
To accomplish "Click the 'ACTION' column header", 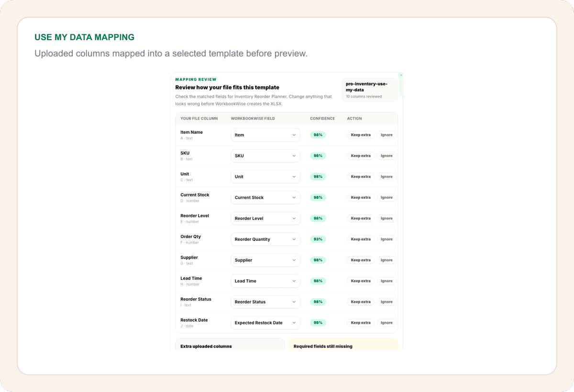I will [354, 119].
